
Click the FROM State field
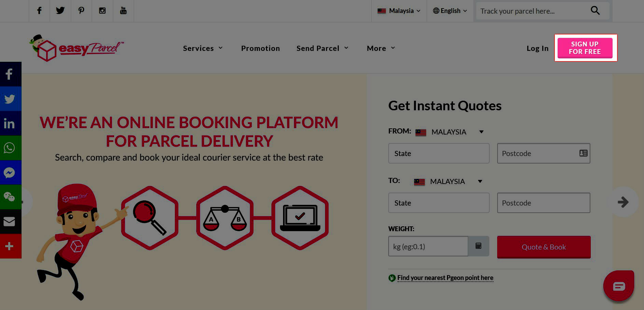(x=439, y=153)
